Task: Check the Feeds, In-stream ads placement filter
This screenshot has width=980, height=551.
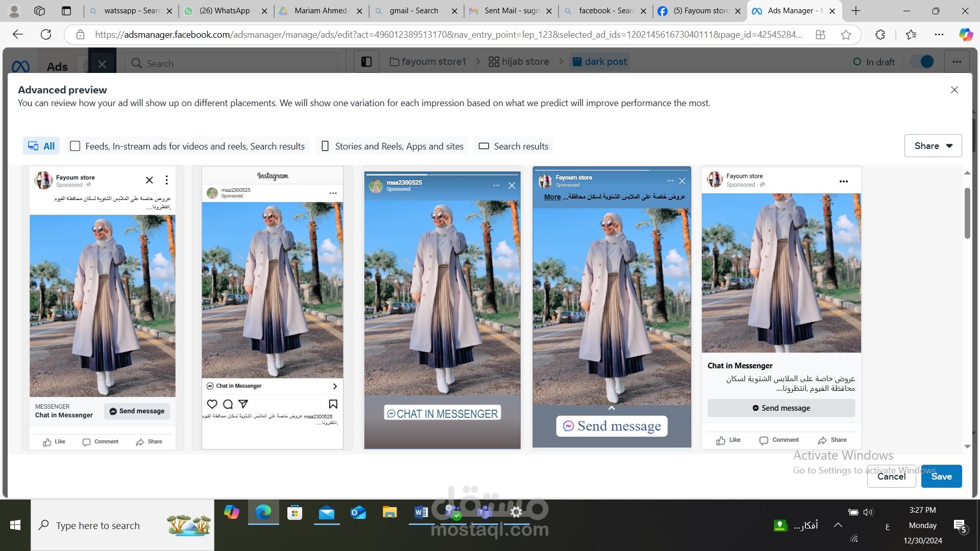Action: [75, 146]
